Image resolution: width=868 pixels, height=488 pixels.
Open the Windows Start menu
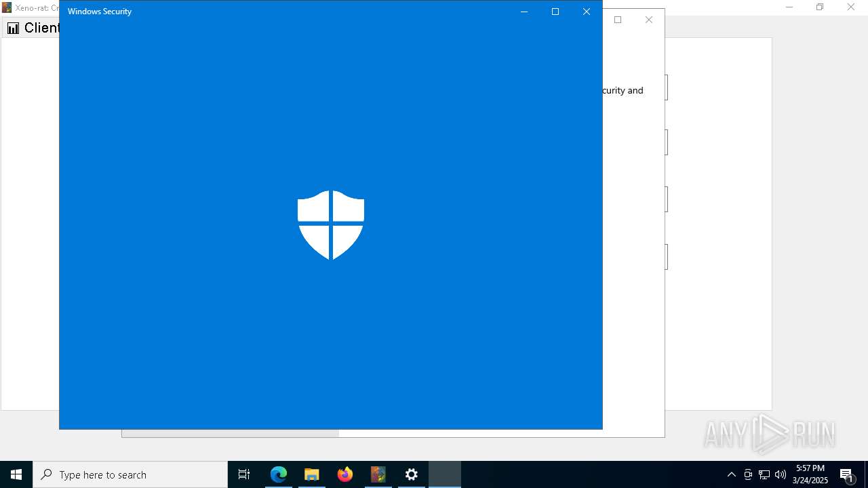16,474
